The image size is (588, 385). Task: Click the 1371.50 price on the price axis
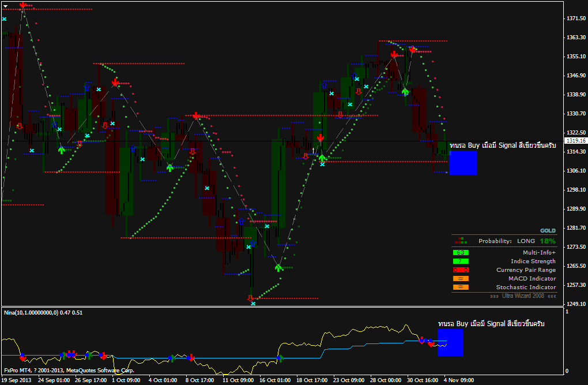tap(576, 18)
